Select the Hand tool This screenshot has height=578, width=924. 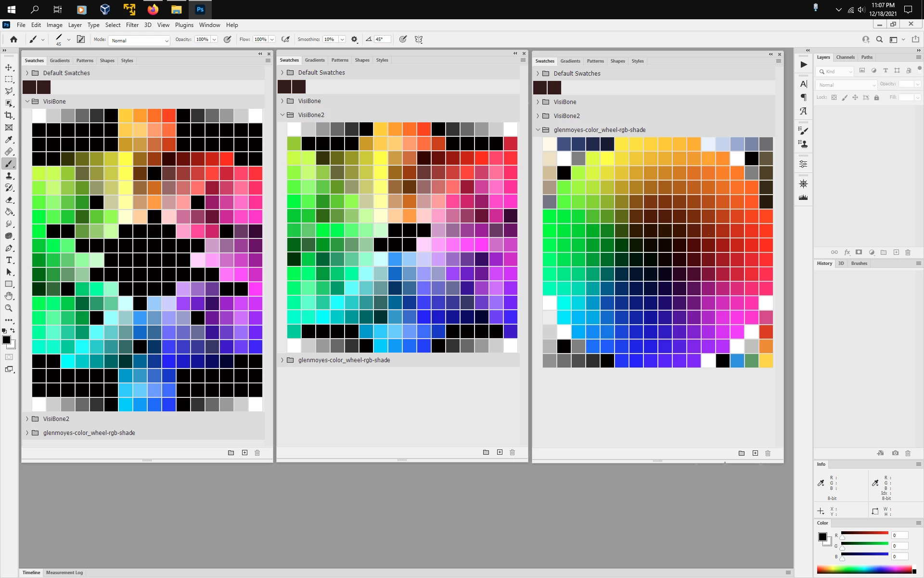pos(9,296)
